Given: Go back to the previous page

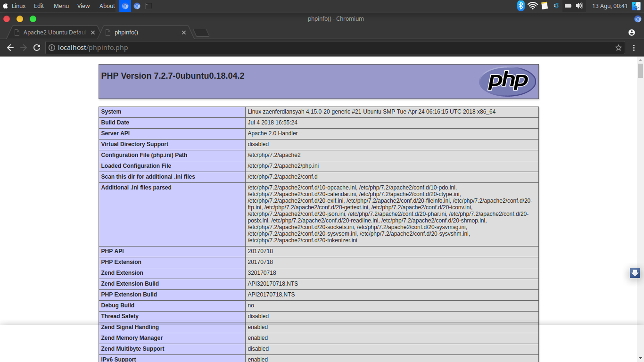Looking at the screenshot, I should [10, 47].
